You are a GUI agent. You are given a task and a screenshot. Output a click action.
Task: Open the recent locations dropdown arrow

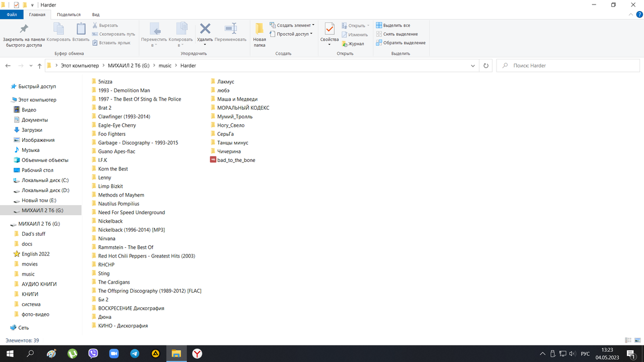click(x=31, y=66)
